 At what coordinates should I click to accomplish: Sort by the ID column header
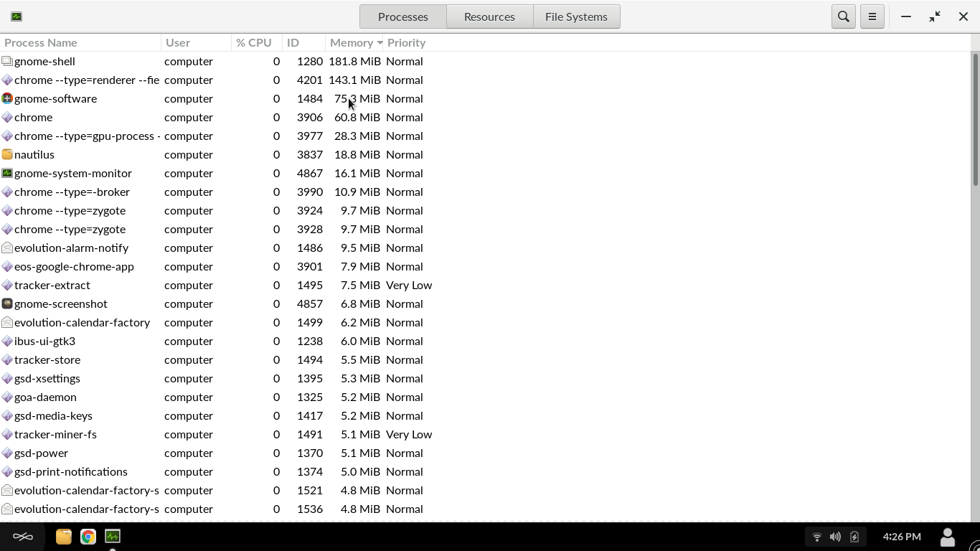[303, 42]
